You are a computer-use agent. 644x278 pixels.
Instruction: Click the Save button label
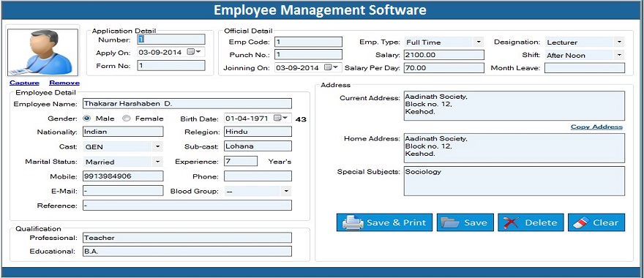point(475,222)
